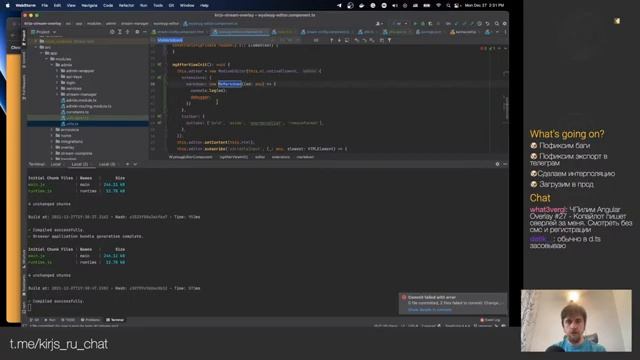Click the red error indicator in editor
Screen dimensions: 640x360
pos(483,48)
